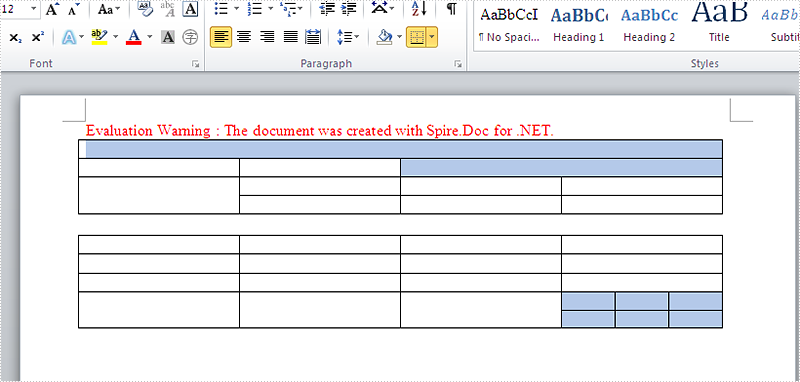Apply red font color swatch

click(134, 37)
